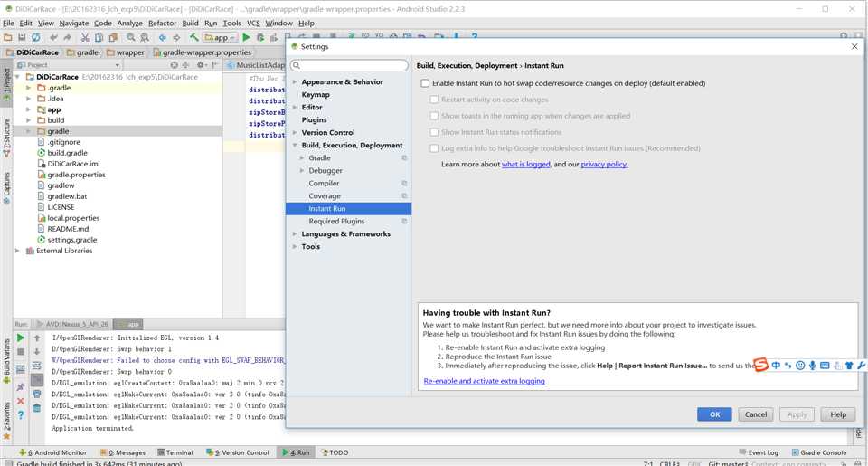Viewport: 868px width, 466px height.
Task: Click the red X close icon in Run panel
Action: [x=21, y=401]
